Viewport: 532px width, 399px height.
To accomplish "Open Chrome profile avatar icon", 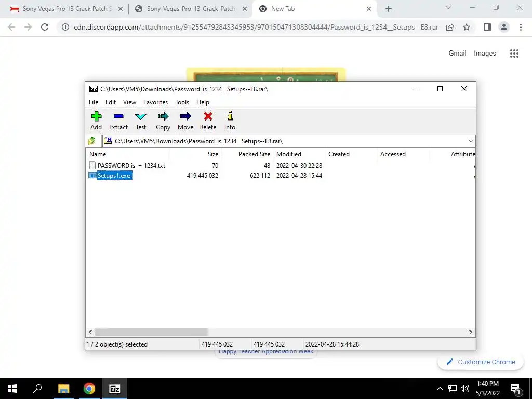I will coord(504,27).
